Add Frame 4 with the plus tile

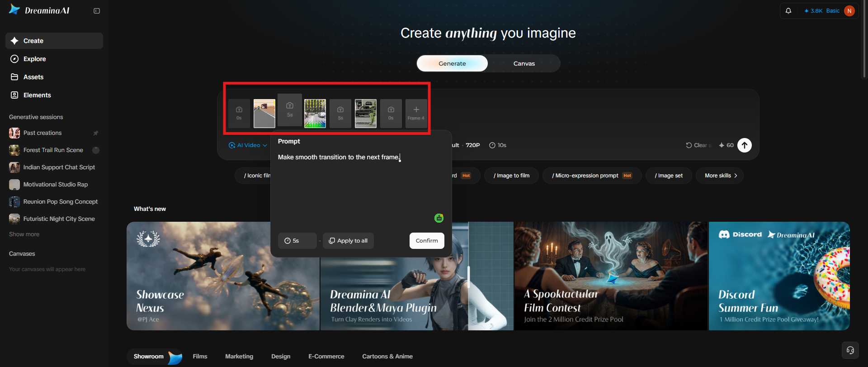click(416, 114)
